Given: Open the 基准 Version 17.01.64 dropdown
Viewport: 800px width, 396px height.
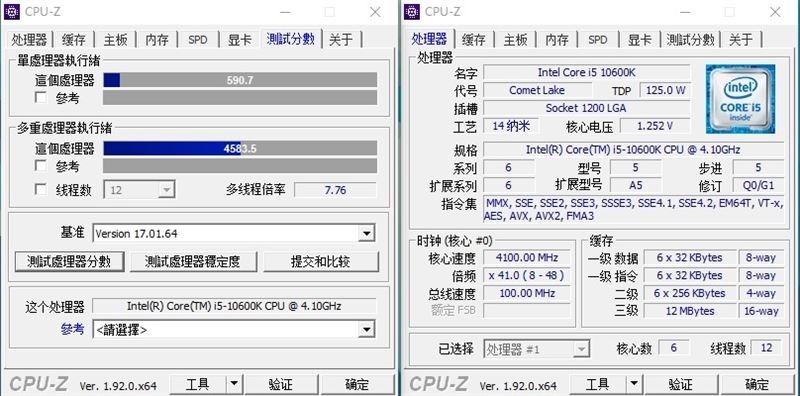Looking at the screenshot, I should 234,234.
